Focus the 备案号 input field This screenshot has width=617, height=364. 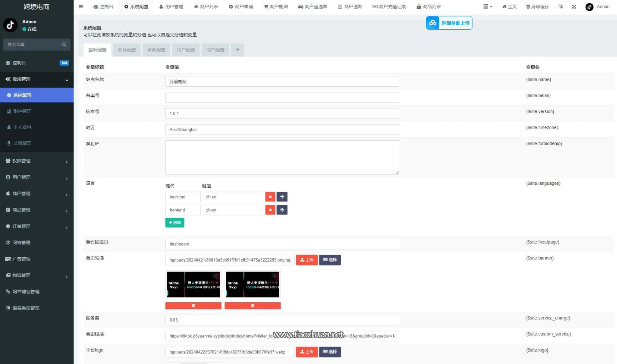coord(282,97)
